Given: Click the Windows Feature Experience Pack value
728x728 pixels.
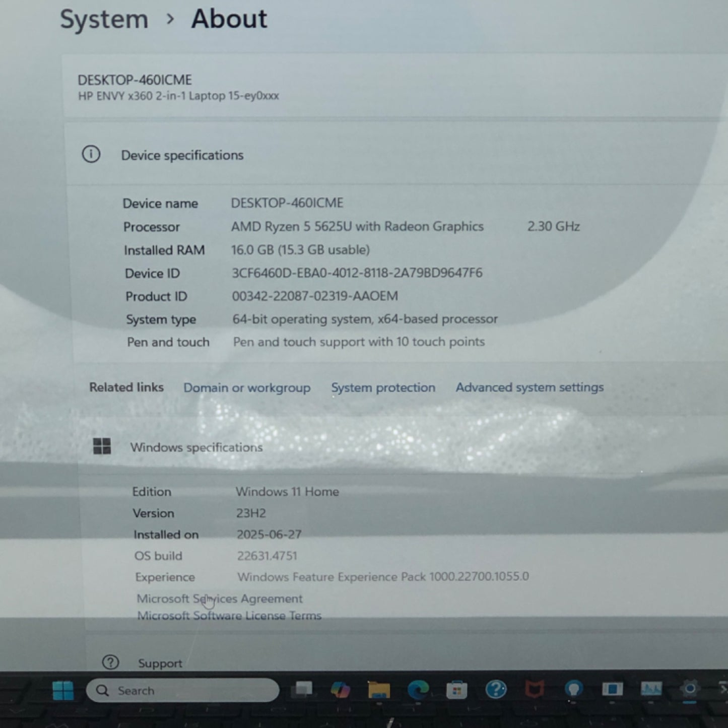Looking at the screenshot, I should 383,577.
